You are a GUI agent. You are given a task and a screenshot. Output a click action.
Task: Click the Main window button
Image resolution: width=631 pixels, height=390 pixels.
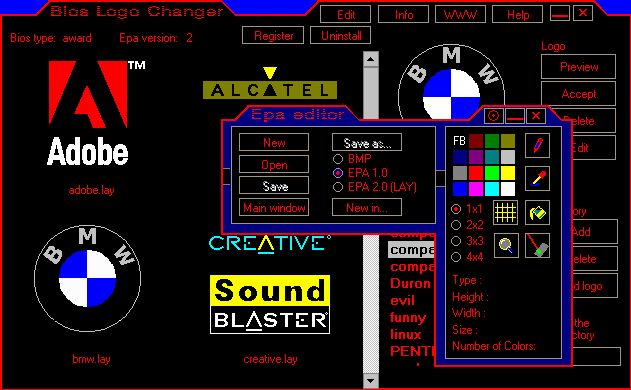click(274, 208)
